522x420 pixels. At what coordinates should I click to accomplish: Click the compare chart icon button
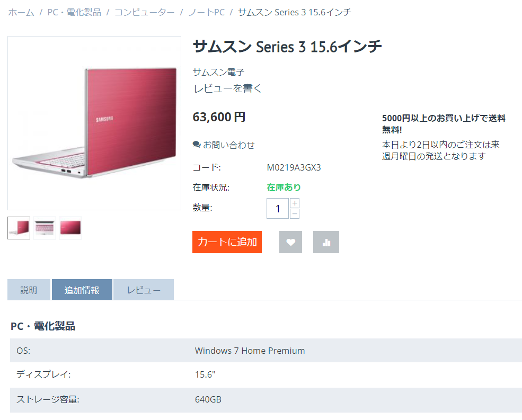click(x=326, y=242)
